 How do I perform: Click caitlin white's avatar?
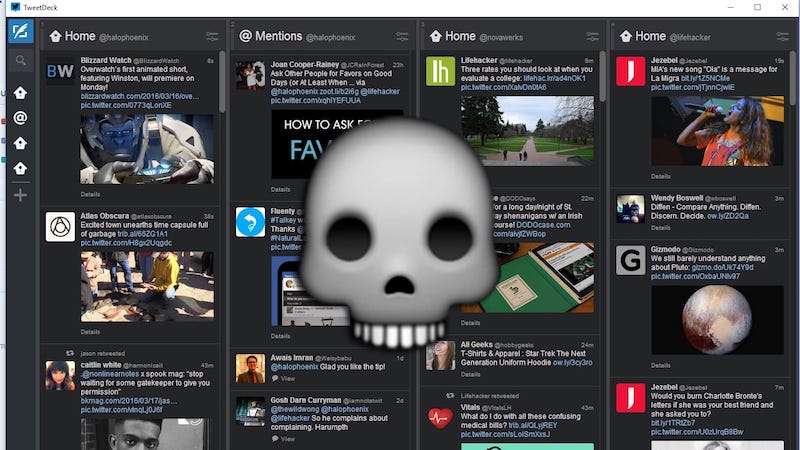pyautogui.click(x=60, y=376)
